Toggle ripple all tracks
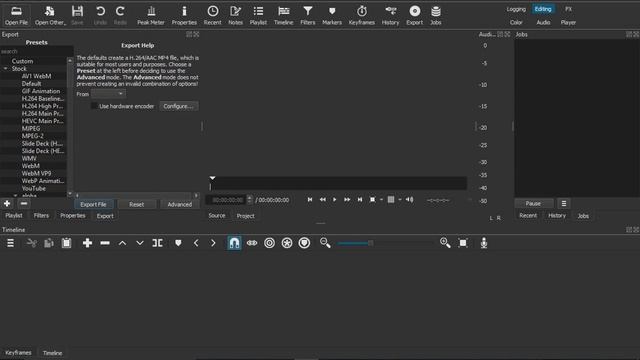 point(287,243)
